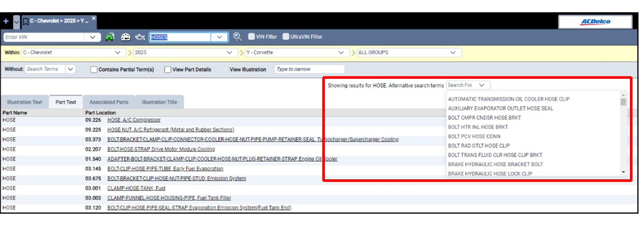Open the Search For alternative terms dropdown
This screenshot has width=644, height=233.
click(x=468, y=85)
